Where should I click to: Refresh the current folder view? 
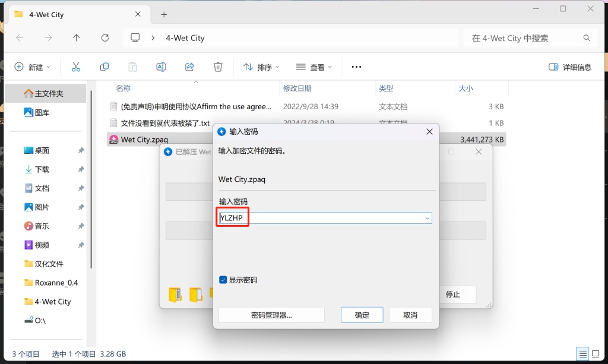[x=105, y=38]
